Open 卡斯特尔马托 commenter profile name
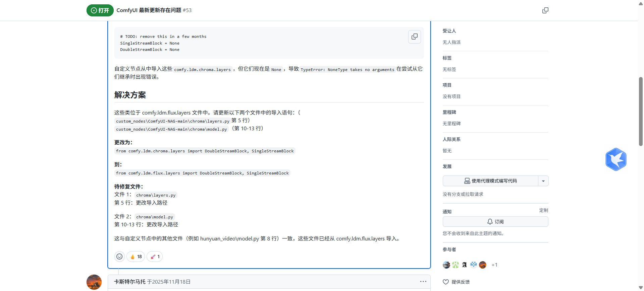This screenshot has height=291, width=644. (x=130, y=282)
